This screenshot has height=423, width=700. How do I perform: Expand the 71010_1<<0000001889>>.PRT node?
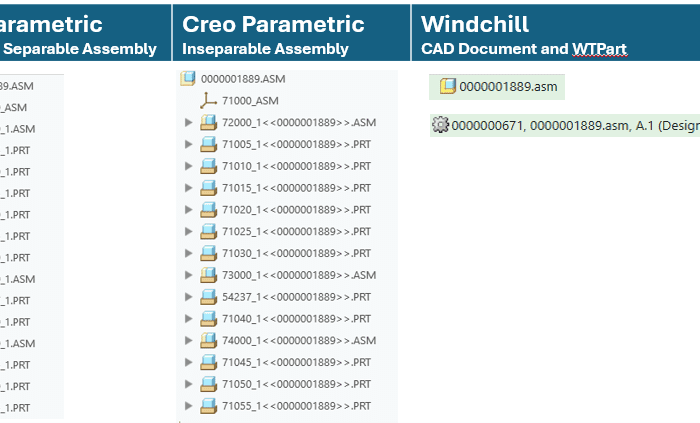coord(188,166)
